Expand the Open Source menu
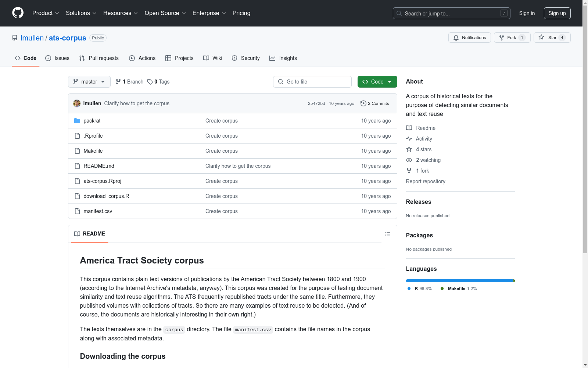Image resolution: width=588 pixels, height=368 pixels. tap(165, 13)
